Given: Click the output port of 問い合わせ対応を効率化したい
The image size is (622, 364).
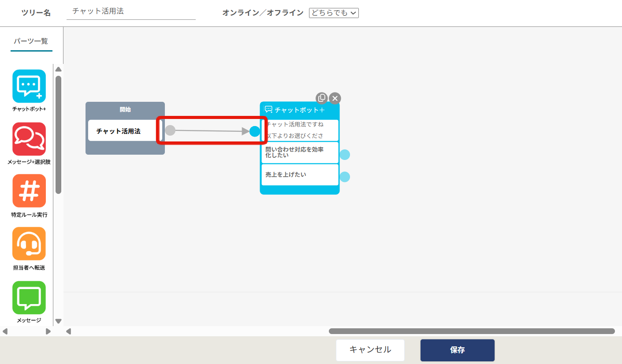Looking at the screenshot, I should (345, 154).
